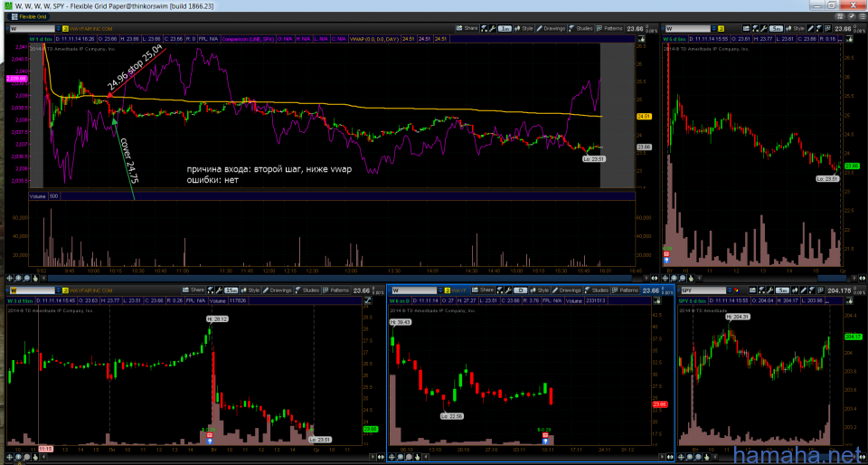868x465 pixels.
Task: Open Drawings menu in daily chart panel
Action: 566,290
